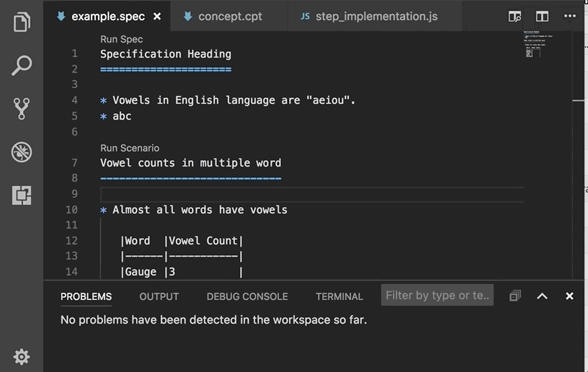
Task: Switch to the step_implementation.js tab
Action: point(375,16)
